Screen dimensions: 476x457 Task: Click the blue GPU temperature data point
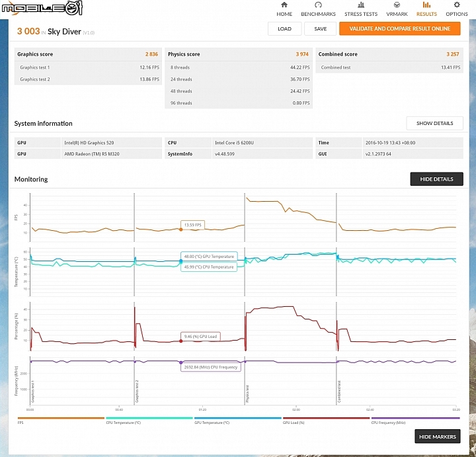[x=181, y=261]
